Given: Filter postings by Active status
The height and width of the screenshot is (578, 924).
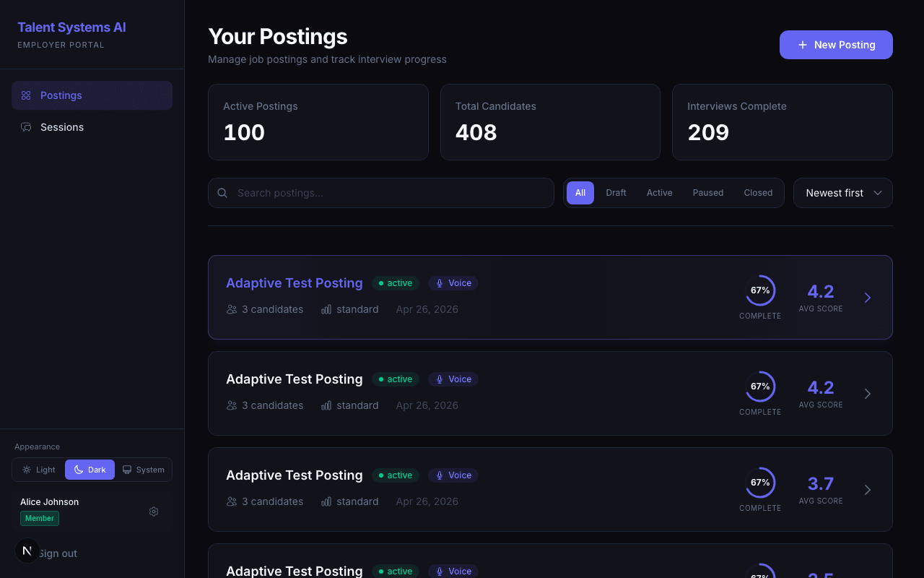Looking at the screenshot, I should click(659, 193).
